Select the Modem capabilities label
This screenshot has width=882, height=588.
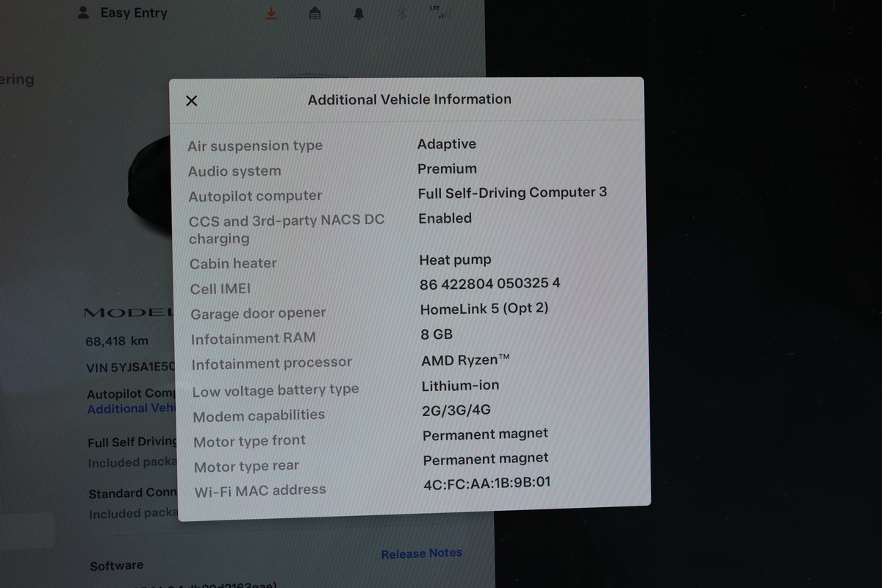[259, 416]
